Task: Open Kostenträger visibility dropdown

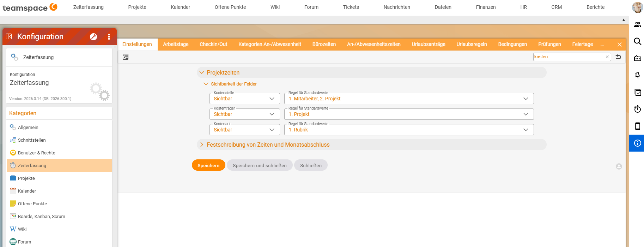Action: click(244, 114)
